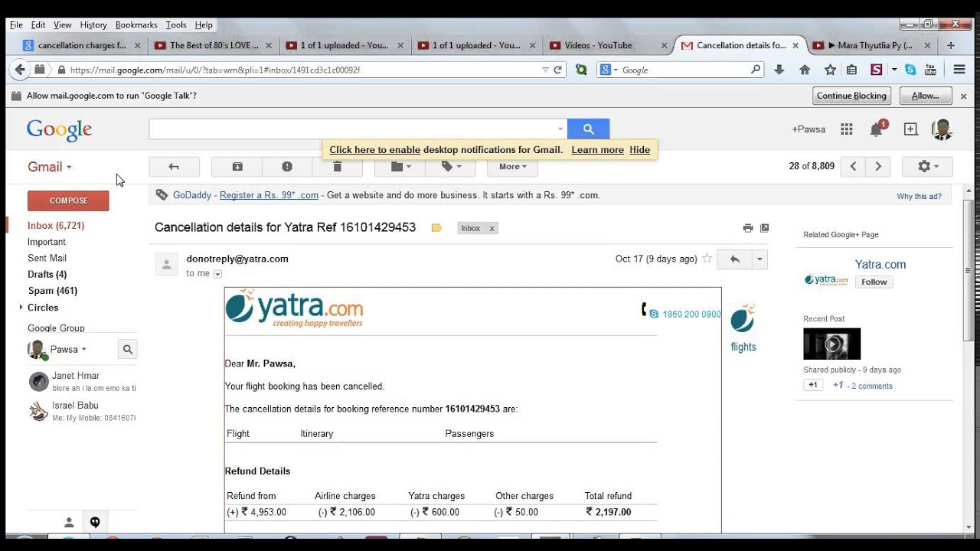
Task: Show contacts list icon in chat
Action: (69, 522)
